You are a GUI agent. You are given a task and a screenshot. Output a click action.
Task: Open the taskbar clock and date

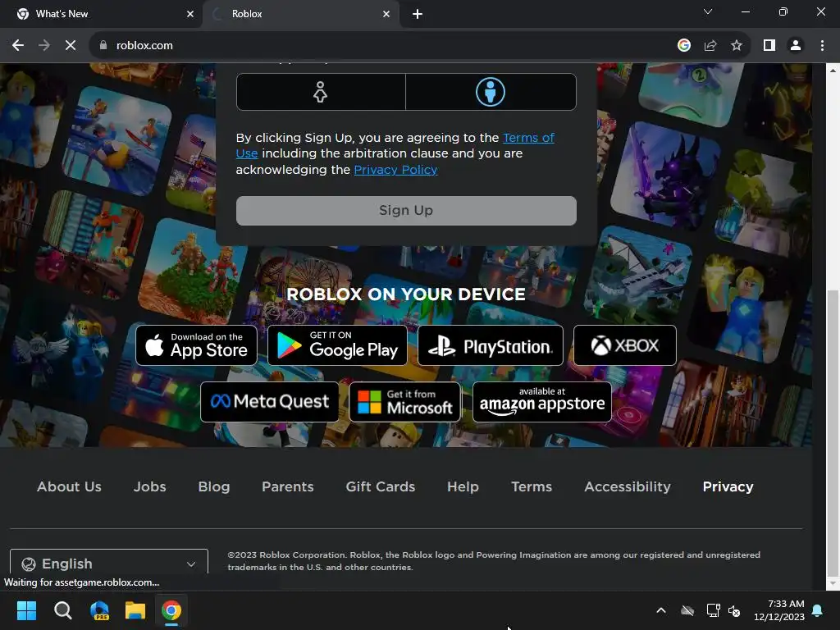779,610
